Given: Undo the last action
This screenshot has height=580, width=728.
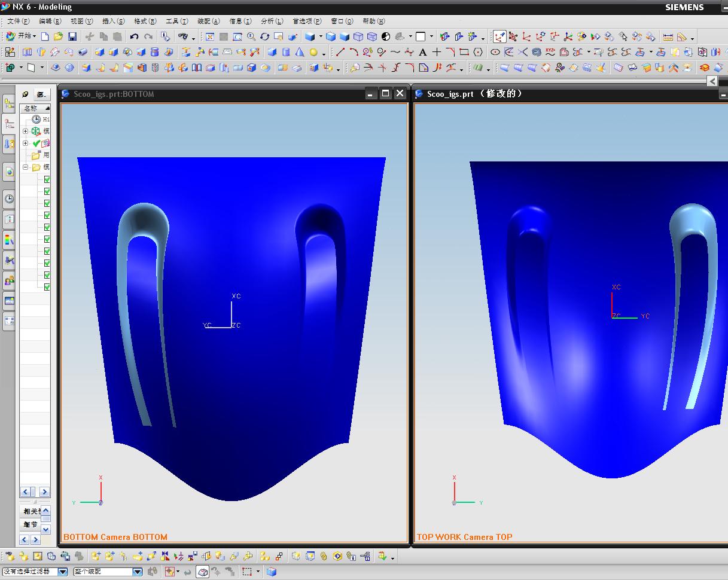Looking at the screenshot, I should pyautogui.click(x=134, y=36).
